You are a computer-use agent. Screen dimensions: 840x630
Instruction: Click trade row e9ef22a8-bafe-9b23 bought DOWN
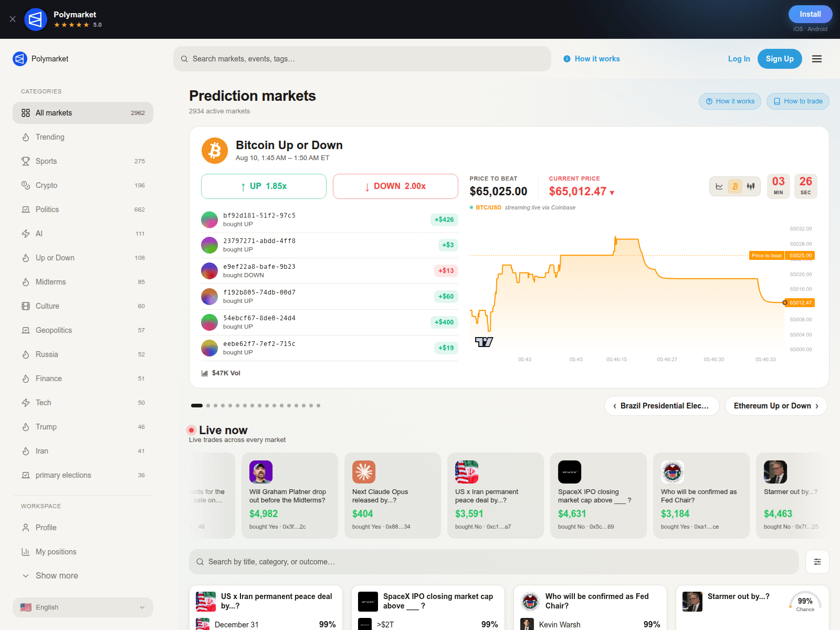(330, 271)
